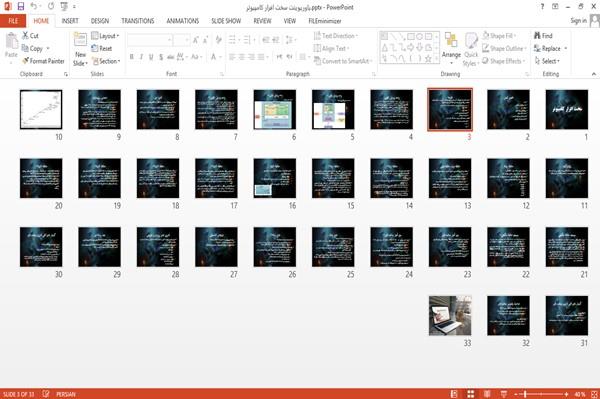
Task: Click the Sign in link
Action: [578, 21]
